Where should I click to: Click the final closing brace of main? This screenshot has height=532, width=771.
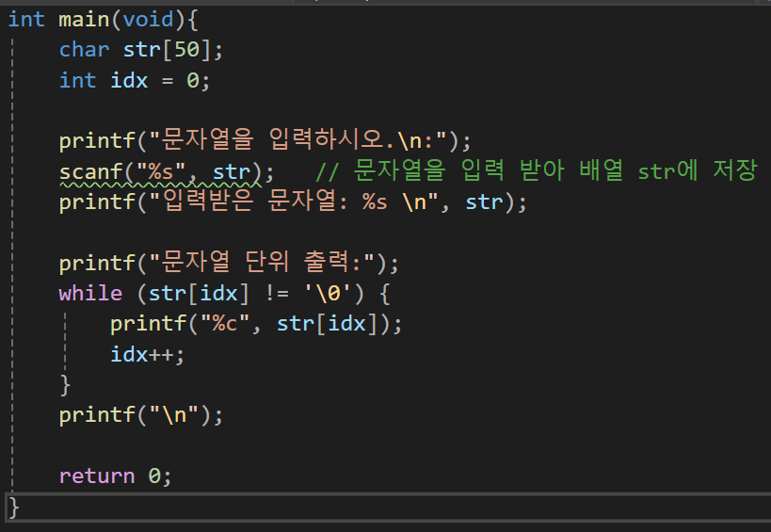(14, 507)
